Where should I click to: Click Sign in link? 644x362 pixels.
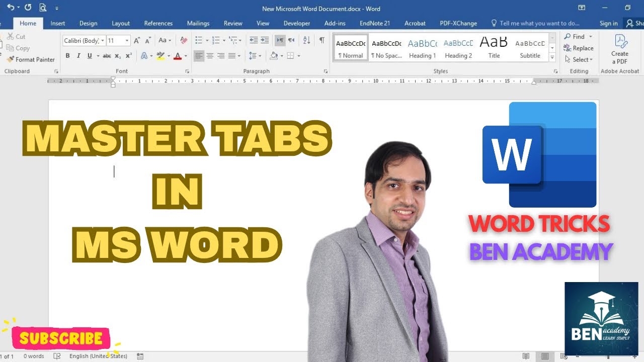pos(609,23)
